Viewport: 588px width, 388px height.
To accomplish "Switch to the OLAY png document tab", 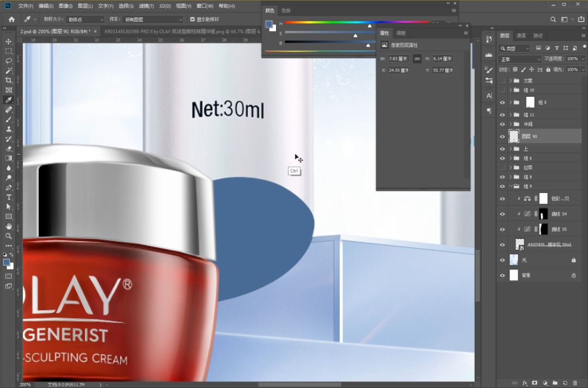I will [x=182, y=32].
